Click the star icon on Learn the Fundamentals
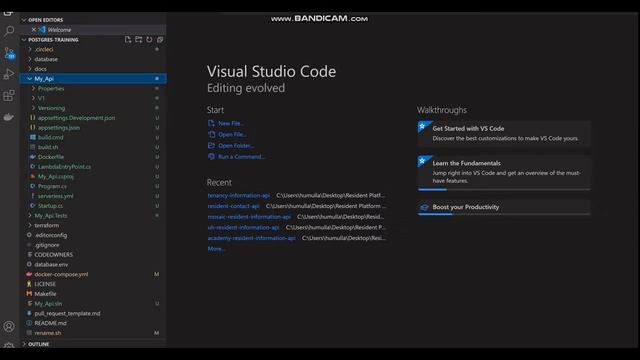This screenshot has height=360, width=640. (x=422, y=161)
